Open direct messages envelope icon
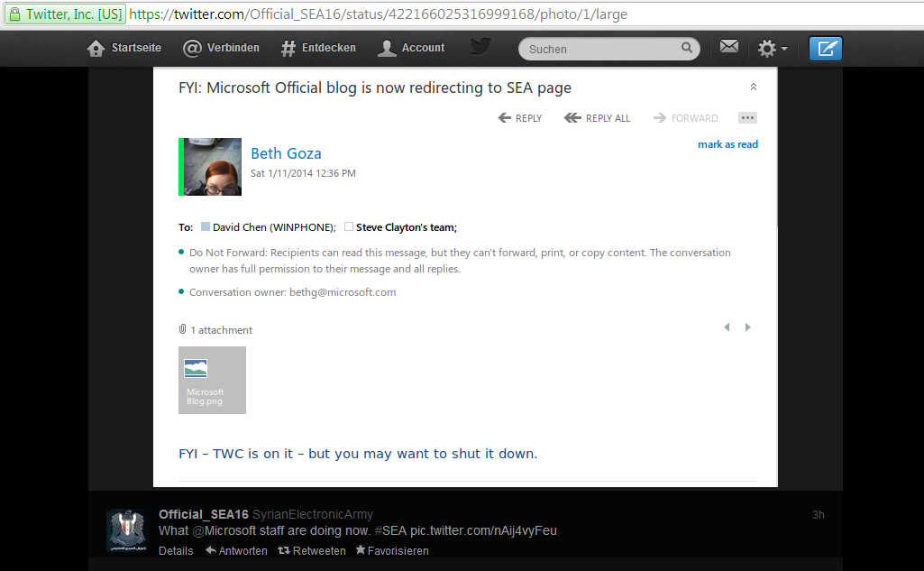The image size is (924, 571). point(729,46)
